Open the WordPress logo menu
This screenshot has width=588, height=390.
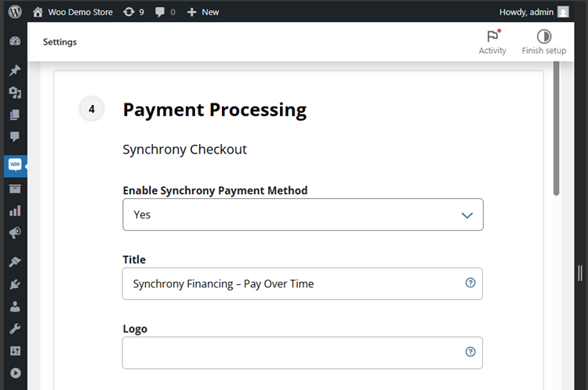(16, 12)
